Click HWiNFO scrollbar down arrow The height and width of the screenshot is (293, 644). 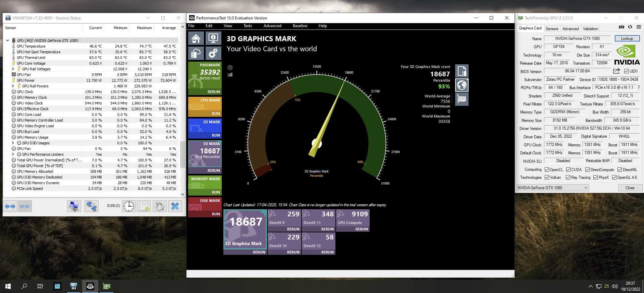[182, 194]
